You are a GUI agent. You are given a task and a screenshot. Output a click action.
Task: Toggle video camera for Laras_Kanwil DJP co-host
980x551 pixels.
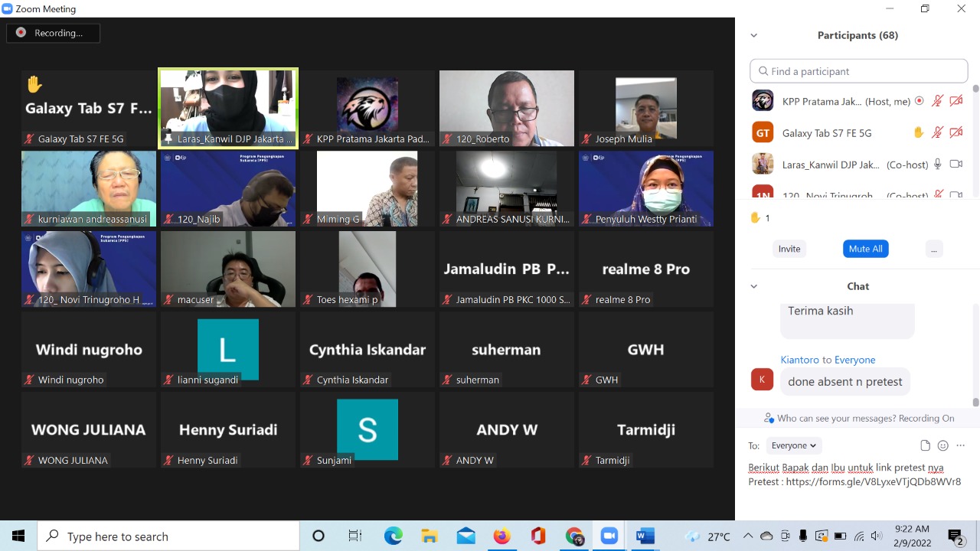pos(955,164)
